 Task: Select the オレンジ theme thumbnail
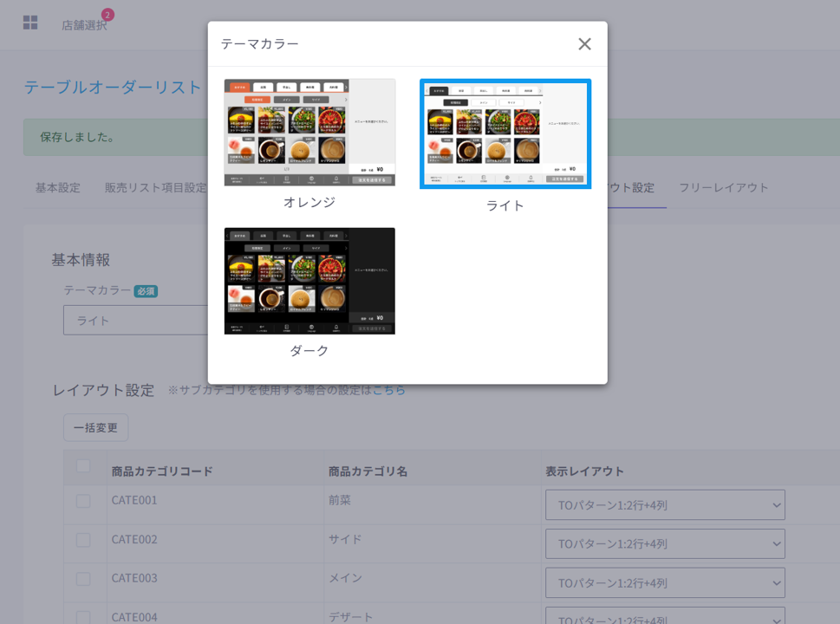click(x=309, y=133)
